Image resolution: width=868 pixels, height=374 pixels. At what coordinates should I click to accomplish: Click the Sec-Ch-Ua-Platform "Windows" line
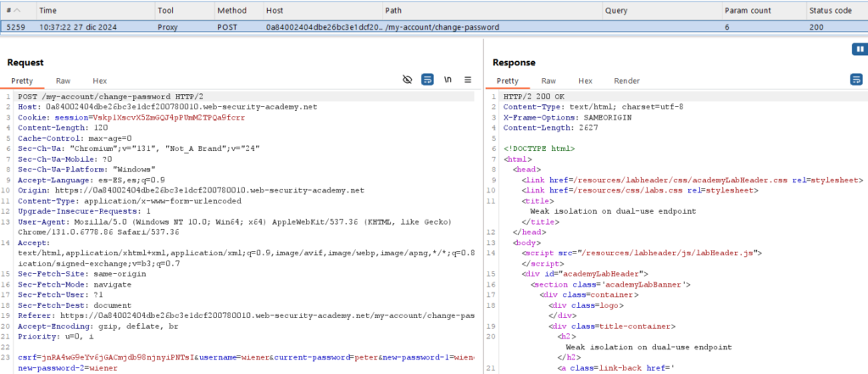tap(86, 170)
